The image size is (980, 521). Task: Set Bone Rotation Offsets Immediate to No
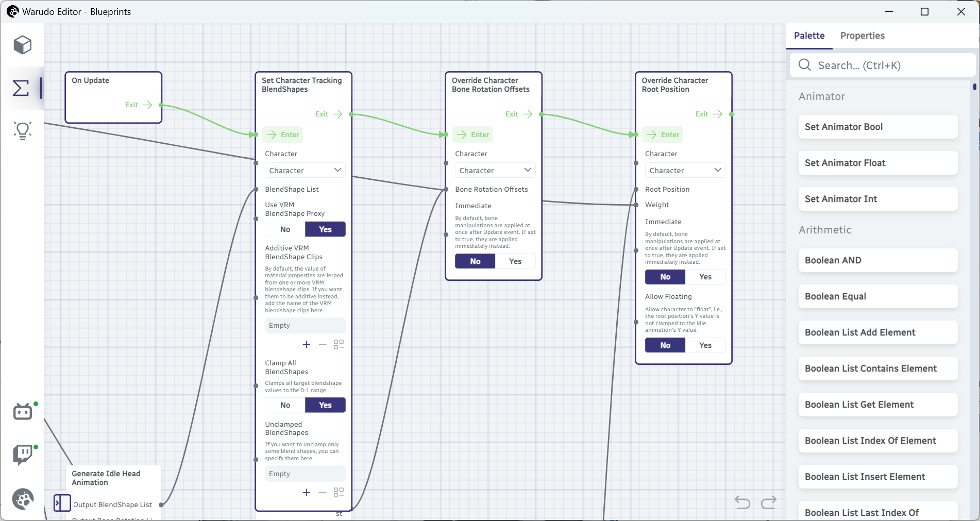tap(475, 261)
